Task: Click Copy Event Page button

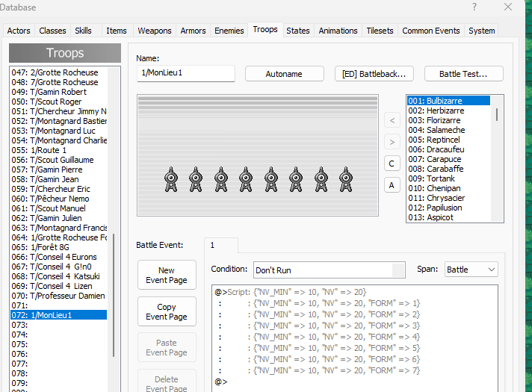Action: click(167, 311)
